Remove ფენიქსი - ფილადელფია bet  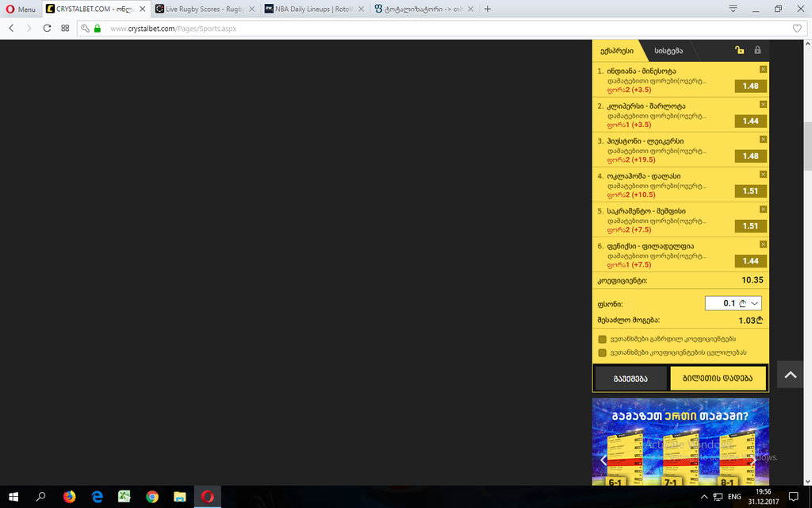[x=763, y=244]
